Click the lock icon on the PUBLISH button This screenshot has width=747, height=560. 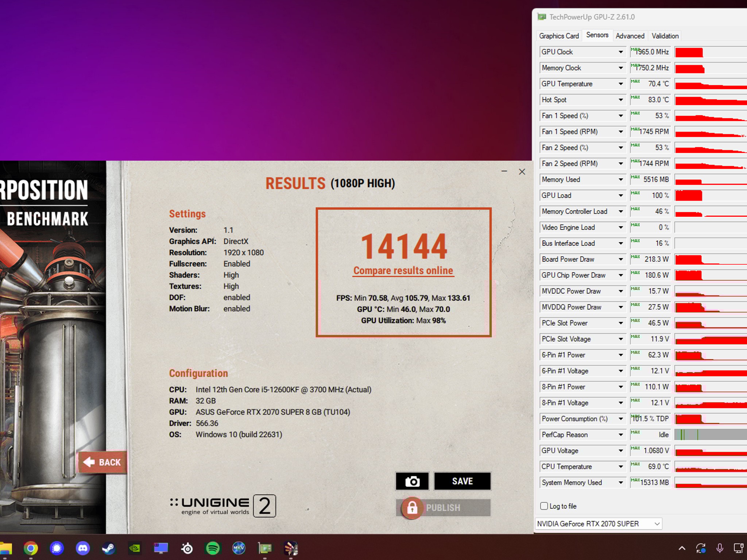click(x=412, y=507)
